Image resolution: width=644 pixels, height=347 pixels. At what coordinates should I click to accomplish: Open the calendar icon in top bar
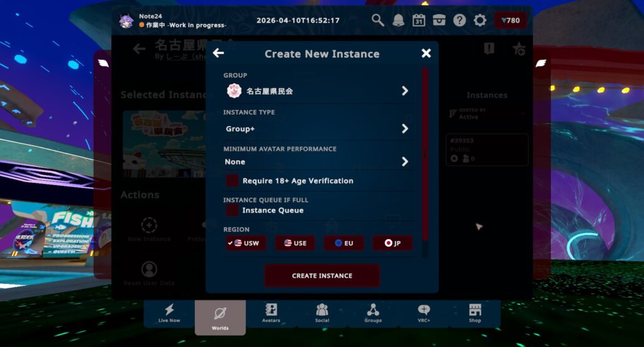[x=419, y=20]
